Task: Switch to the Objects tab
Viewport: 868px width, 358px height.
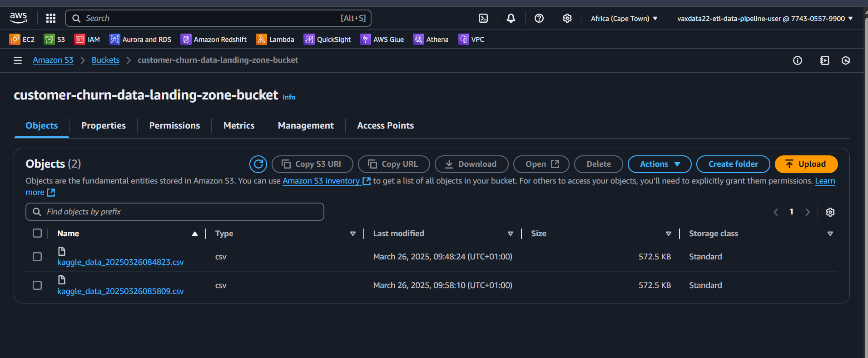Action: tap(42, 125)
